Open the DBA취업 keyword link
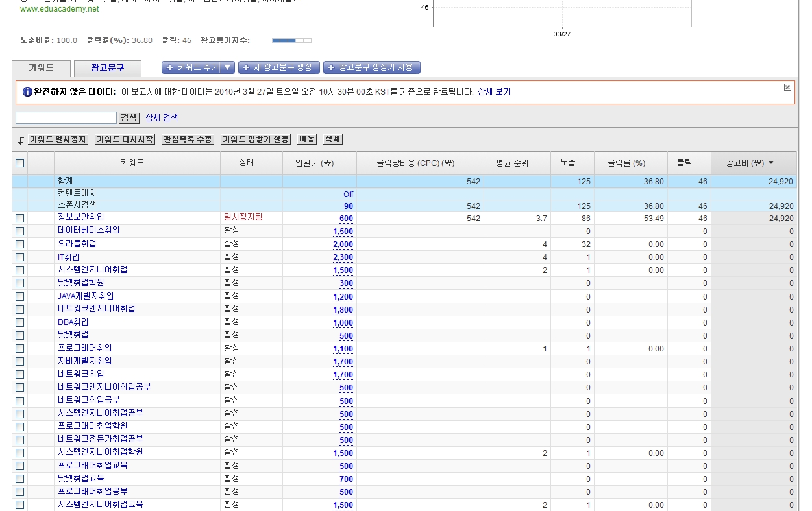Image resolution: width=812 pixels, height=511 pixels. pyautogui.click(x=73, y=322)
